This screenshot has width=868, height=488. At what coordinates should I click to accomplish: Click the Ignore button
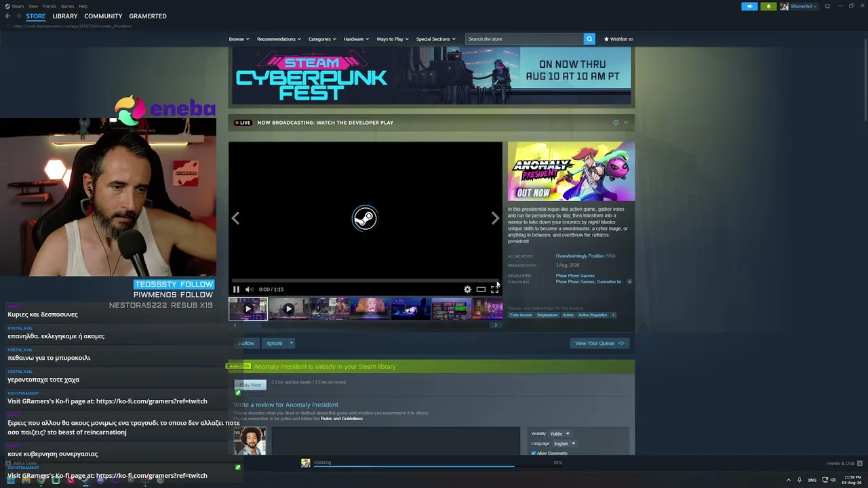275,343
